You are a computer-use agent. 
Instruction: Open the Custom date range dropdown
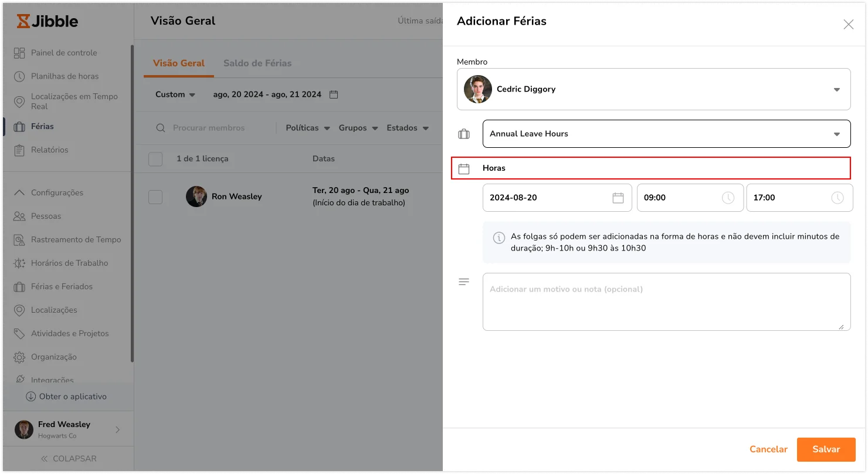(x=175, y=94)
